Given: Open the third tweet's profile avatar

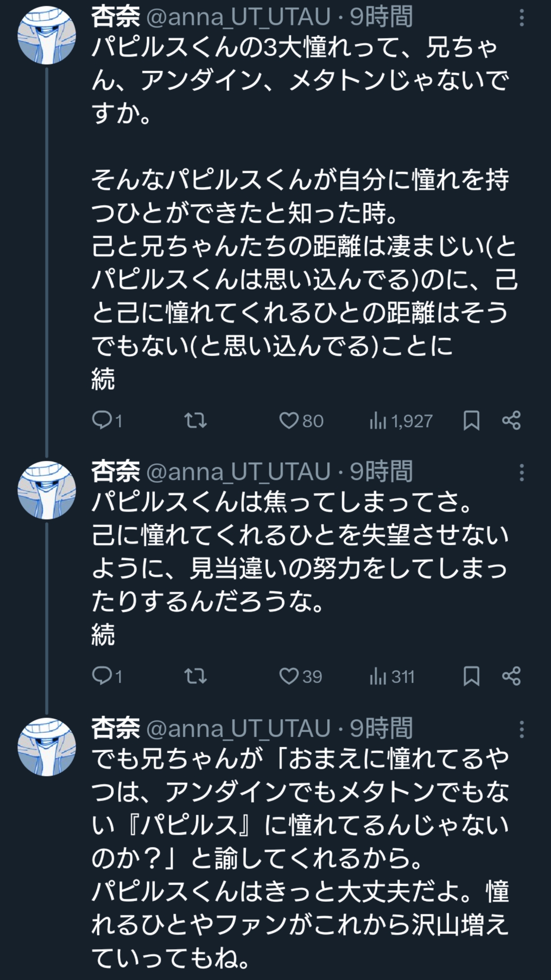Looking at the screenshot, I should click(x=47, y=746).
